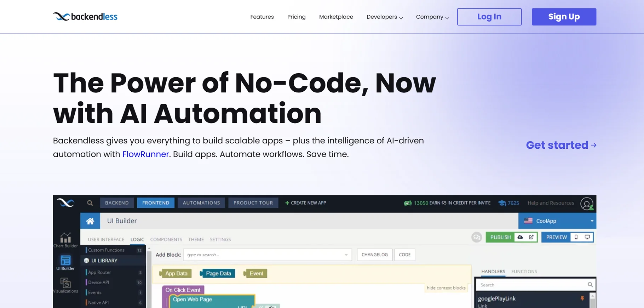Click hide context blocks

point(446,288)
